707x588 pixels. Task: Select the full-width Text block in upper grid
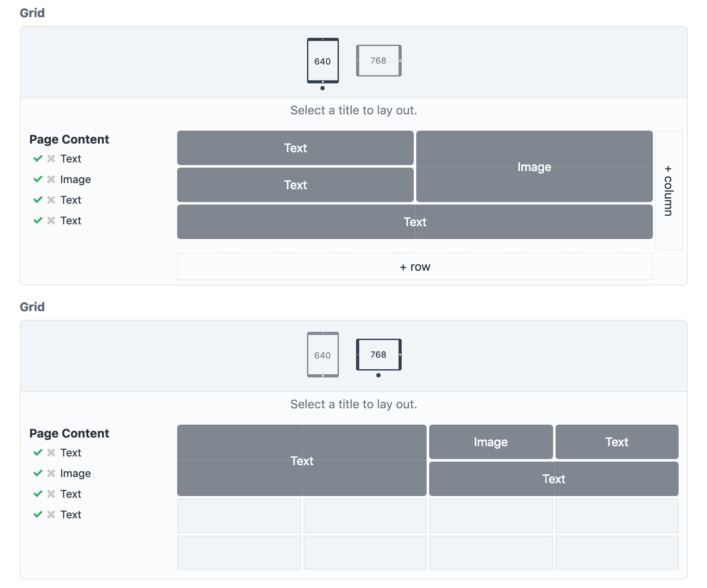tap(415, 222)
